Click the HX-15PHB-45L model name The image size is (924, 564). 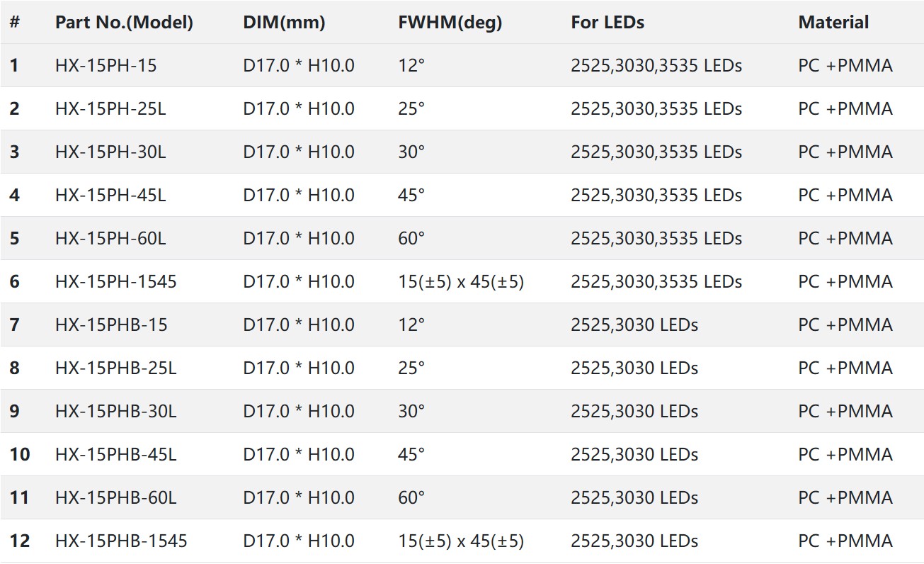(115, 455)
